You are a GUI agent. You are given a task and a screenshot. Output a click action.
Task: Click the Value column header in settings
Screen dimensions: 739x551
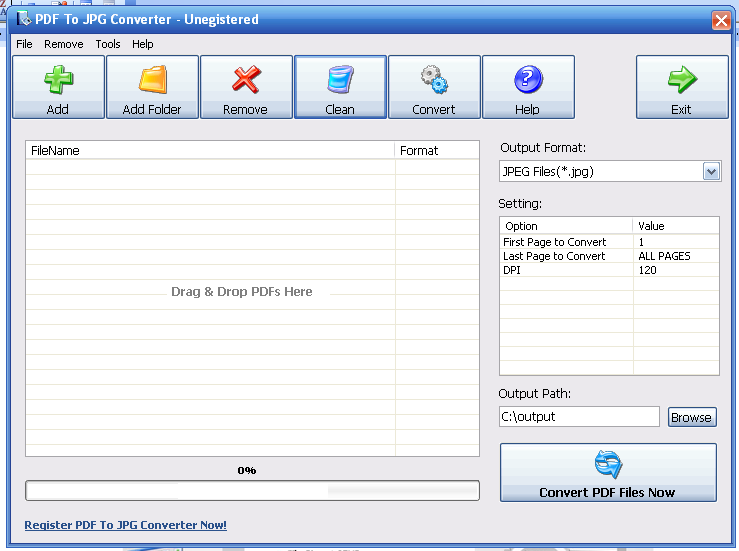click(x=676, y=226)
